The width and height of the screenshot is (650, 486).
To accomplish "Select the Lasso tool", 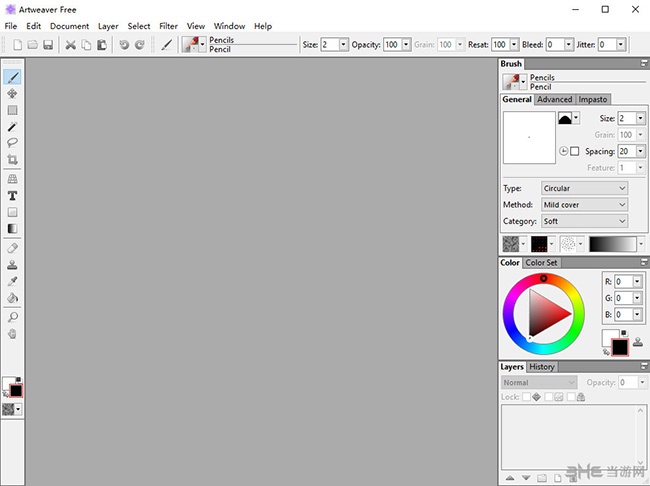I will (12, 143).
